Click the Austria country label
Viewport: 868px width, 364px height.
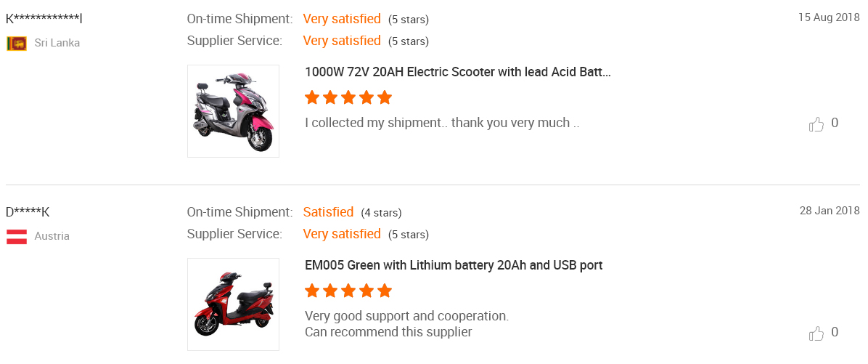52,237
